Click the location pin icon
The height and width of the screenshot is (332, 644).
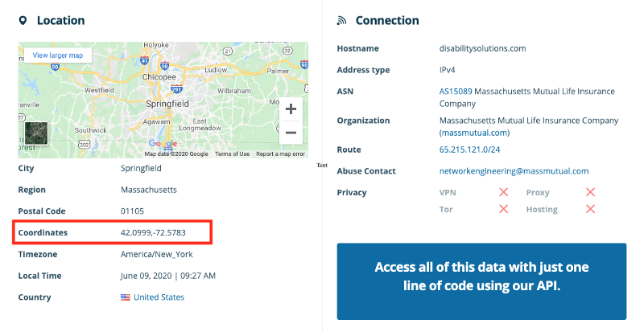(23, 21)
